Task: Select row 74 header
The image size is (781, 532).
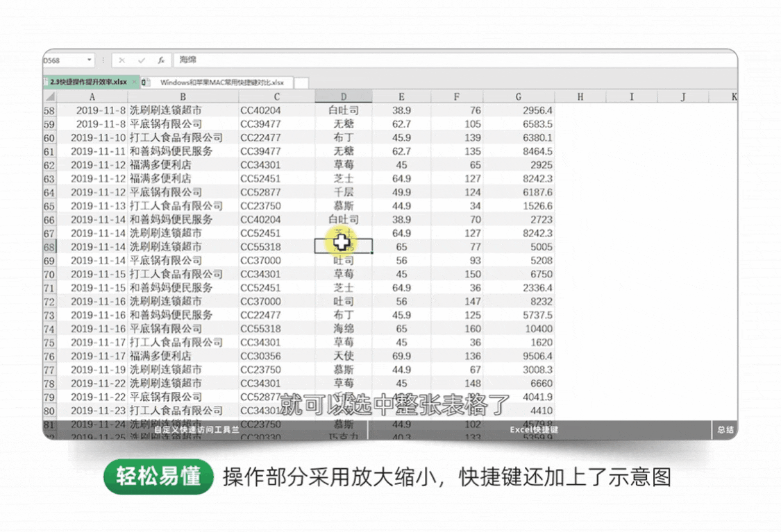Action: coord(49,329)
